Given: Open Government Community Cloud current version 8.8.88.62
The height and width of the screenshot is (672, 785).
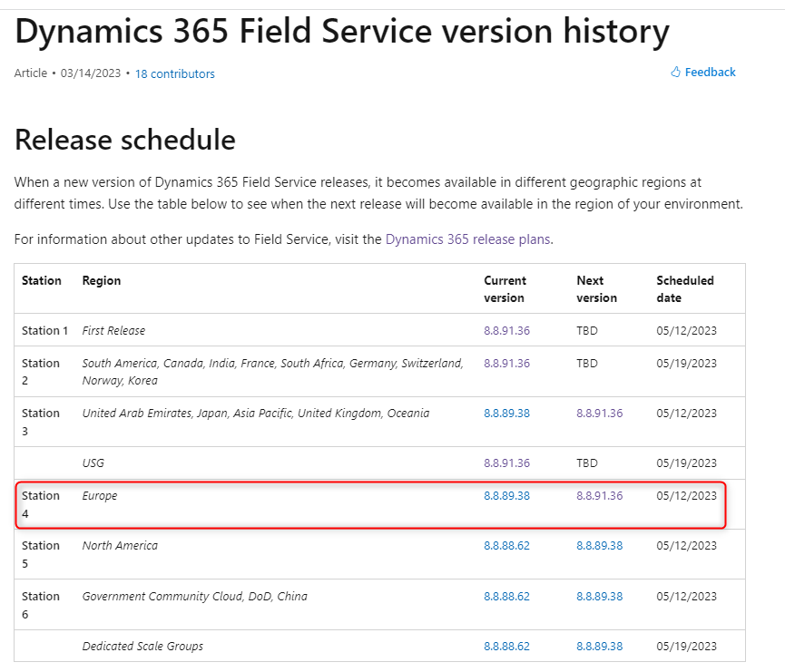Looking at the screenshot, I should click(506, 597).
